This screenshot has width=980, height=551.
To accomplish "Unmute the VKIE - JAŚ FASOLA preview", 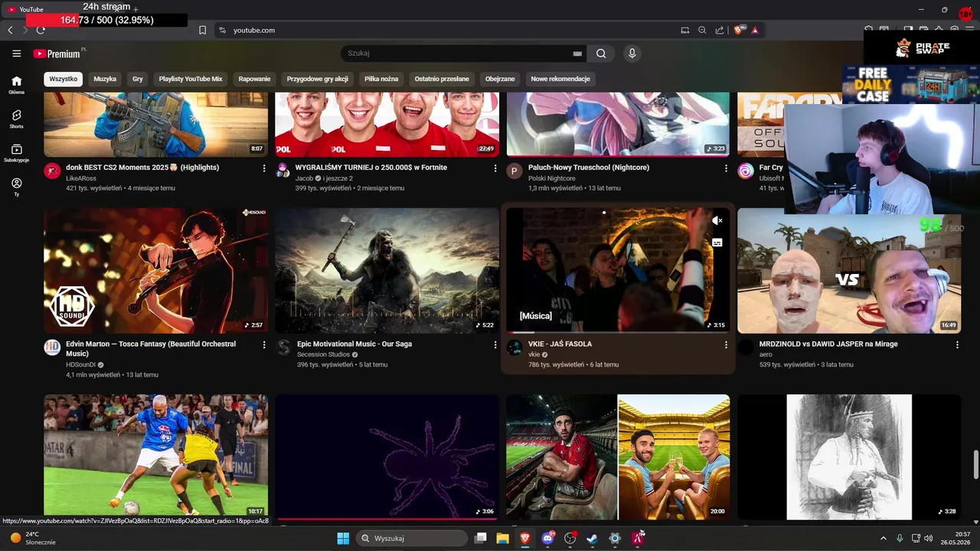I will coord(717,220).
